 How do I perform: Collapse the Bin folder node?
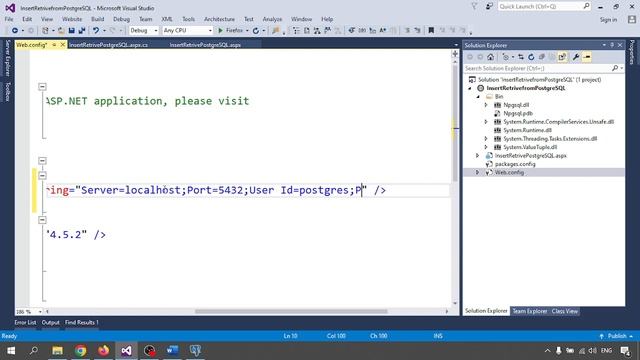point(478,97)
